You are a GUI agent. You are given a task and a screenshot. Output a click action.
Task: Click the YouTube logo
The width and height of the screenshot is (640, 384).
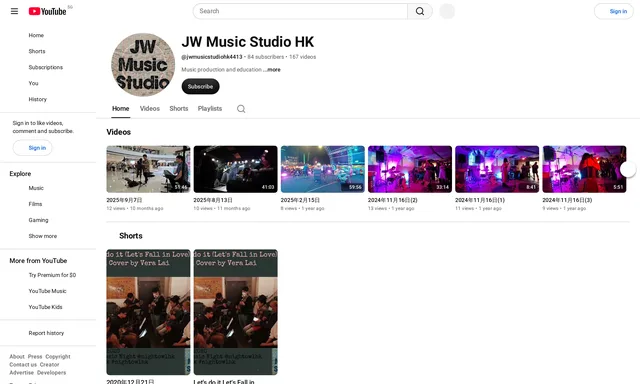coord(47,11)
